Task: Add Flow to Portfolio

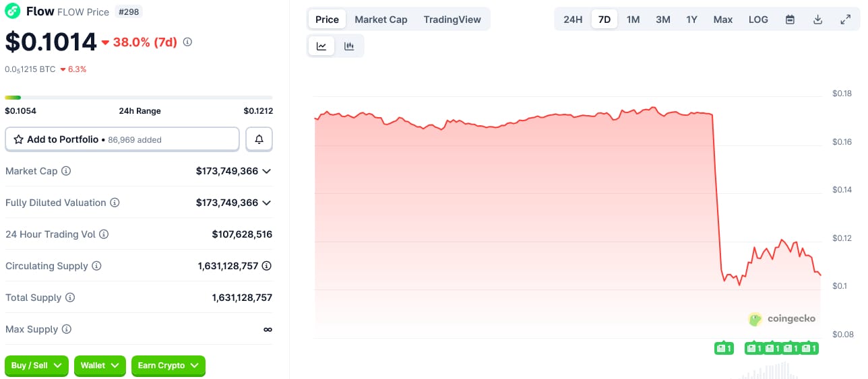Action: (x=122, y=139)
